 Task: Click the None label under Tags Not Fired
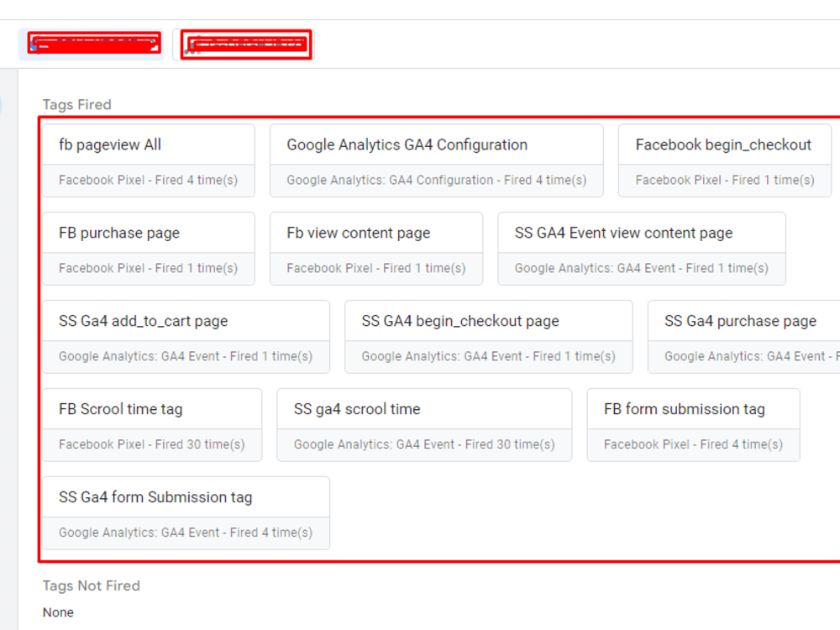click(x=56, y=612)
